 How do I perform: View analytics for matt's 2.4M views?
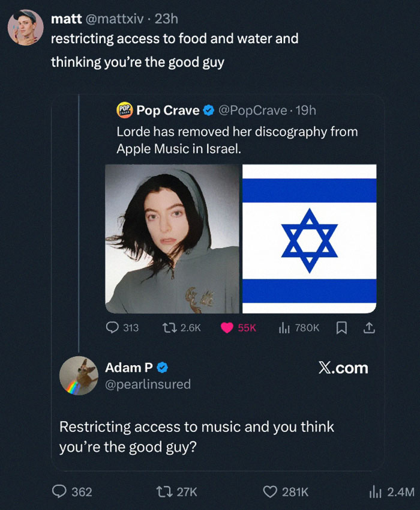coord(376,491)
